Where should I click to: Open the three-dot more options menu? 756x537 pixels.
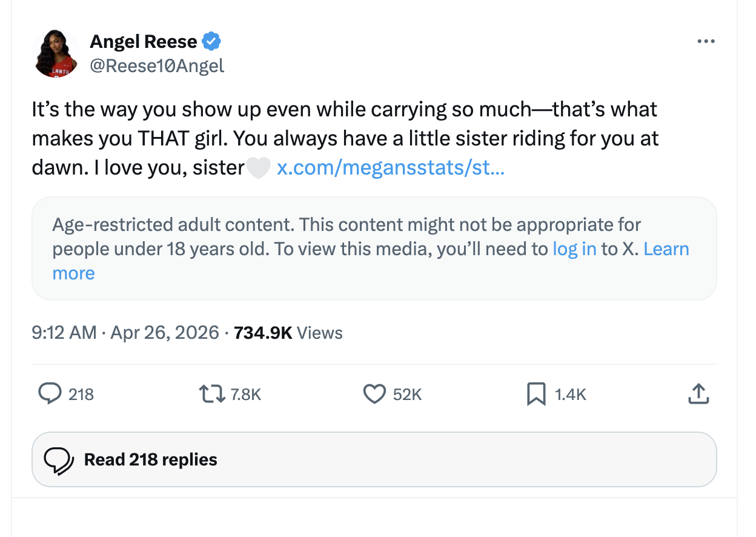pos(706,42)
